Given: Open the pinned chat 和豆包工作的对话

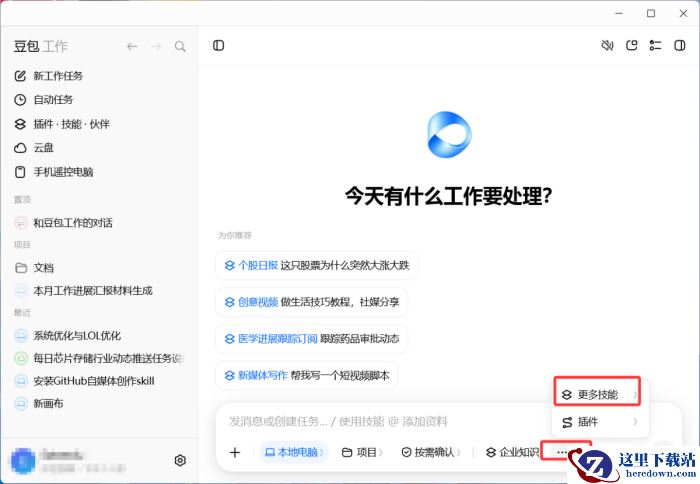Looking at the screenshot, I should tap(63, 223).
